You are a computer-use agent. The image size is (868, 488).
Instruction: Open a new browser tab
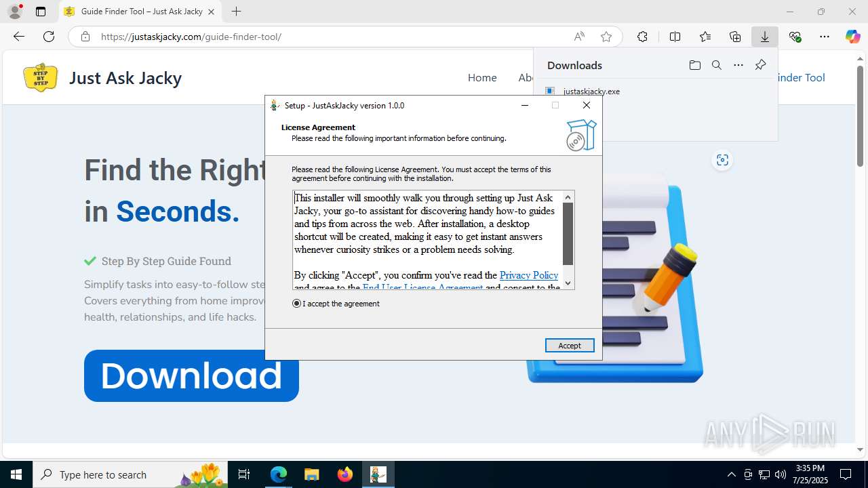[236, 12]
